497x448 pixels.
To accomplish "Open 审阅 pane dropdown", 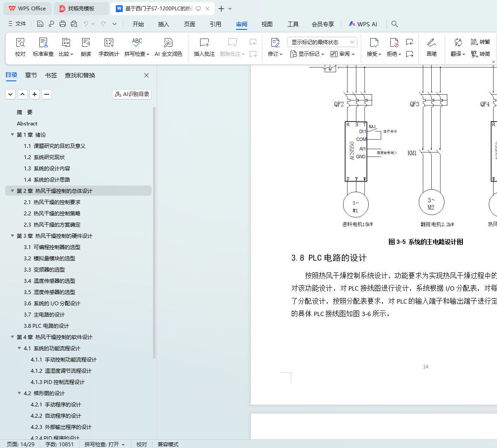I will [342, 54].
